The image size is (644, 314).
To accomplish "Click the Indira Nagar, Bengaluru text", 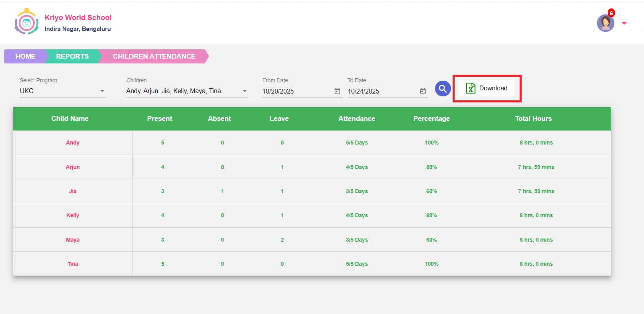I will click(77, 29).
